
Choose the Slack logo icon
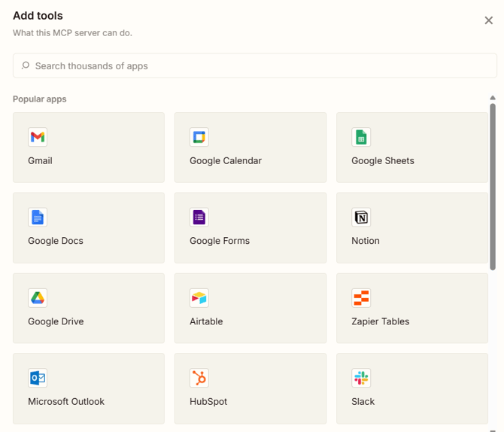[x=361, y=378]
